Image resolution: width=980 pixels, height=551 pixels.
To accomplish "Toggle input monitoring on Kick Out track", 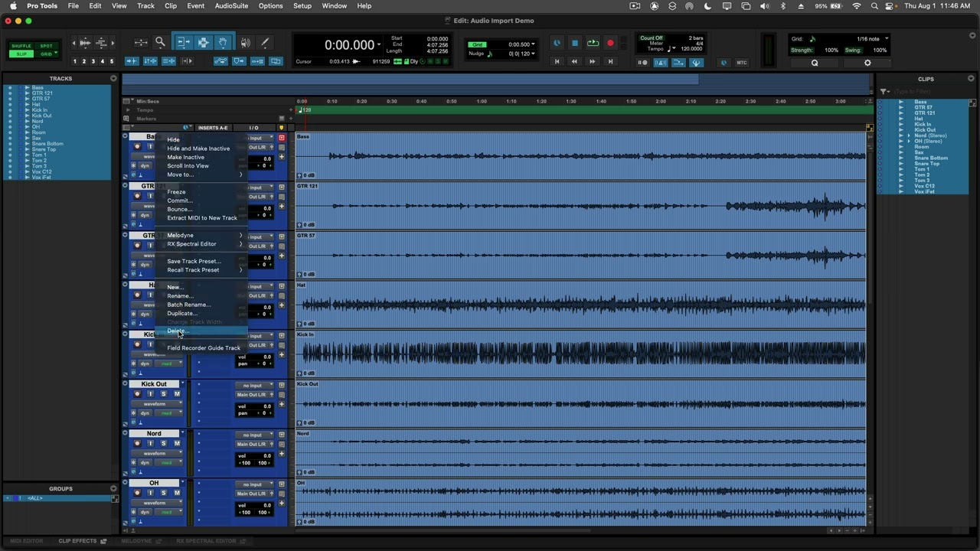I will [150, 394].
